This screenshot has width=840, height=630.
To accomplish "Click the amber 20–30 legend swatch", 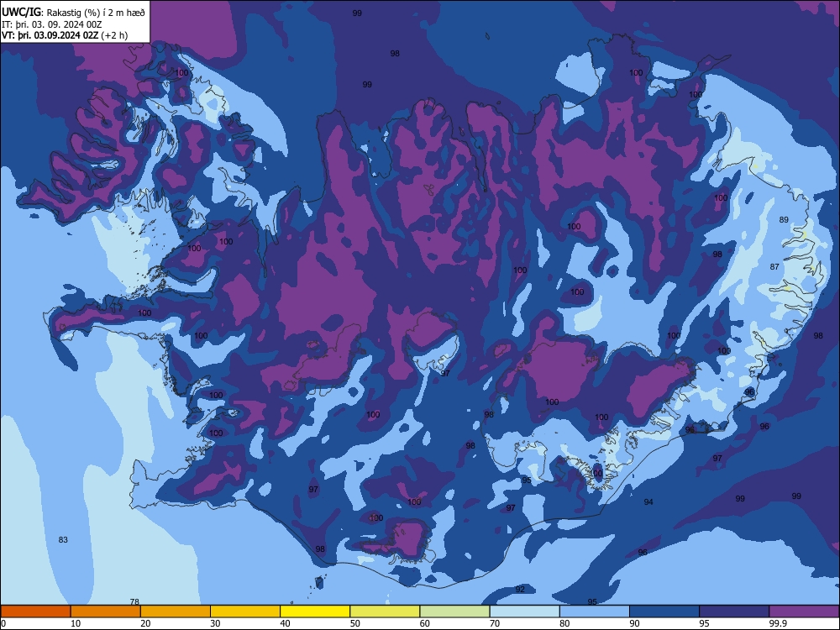I will point(176,612).
